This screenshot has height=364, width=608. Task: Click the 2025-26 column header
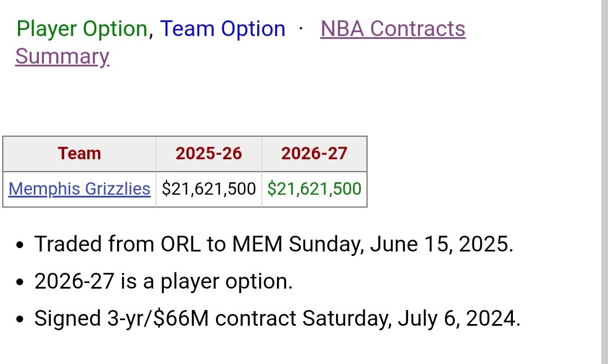coord(208,154)
